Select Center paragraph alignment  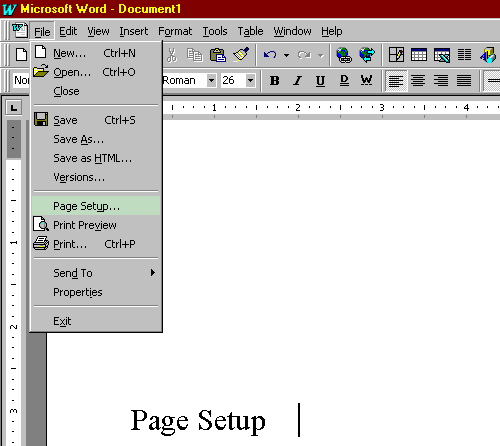tap(418, 80)
